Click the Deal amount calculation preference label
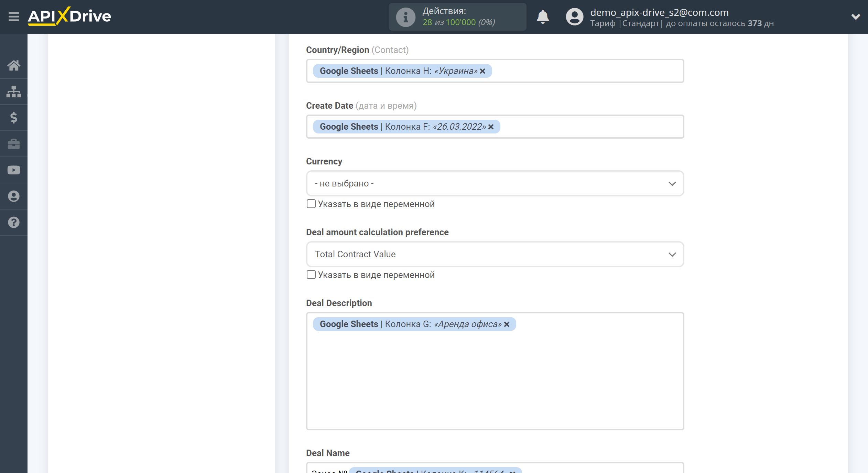 tap(377, 232)
